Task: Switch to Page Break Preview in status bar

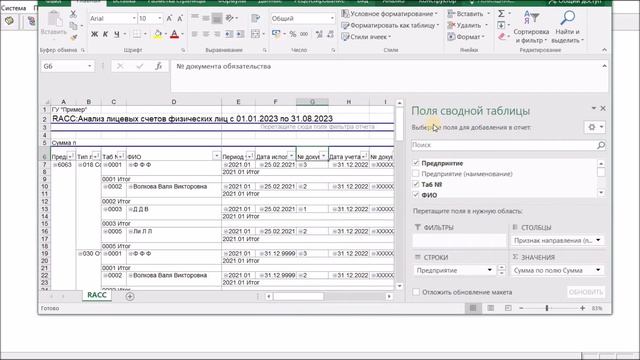Action: (x=508, y=308)
